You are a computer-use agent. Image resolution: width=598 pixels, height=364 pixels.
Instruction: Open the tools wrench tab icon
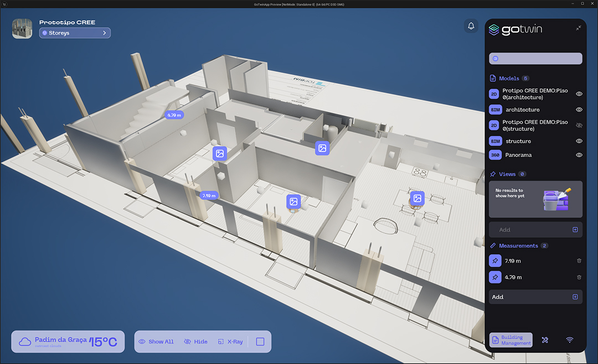pyautogui.click(x=545, y=340)
